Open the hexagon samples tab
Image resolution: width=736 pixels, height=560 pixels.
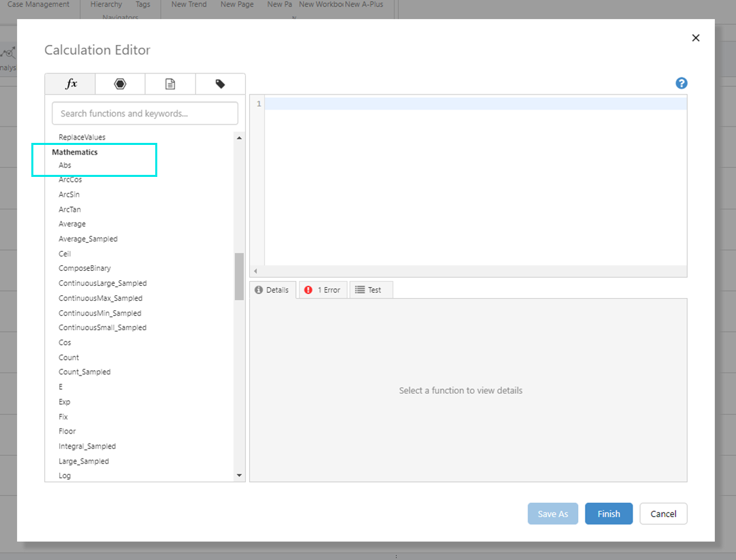(x=120, y=83)
